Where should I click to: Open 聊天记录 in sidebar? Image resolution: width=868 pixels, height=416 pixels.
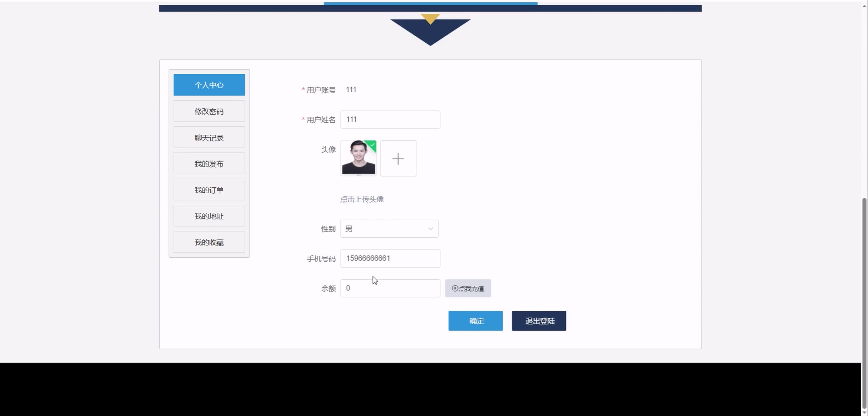point(209,138)
